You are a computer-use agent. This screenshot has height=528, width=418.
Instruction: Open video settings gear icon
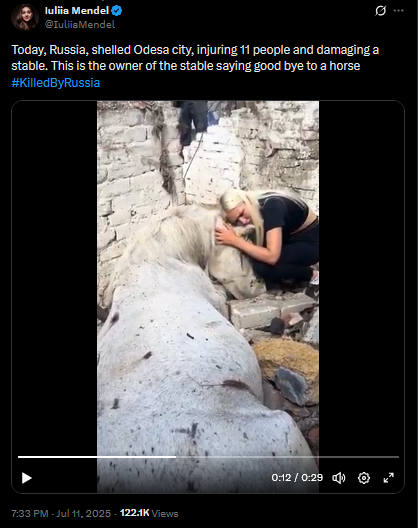coord(364,478)
